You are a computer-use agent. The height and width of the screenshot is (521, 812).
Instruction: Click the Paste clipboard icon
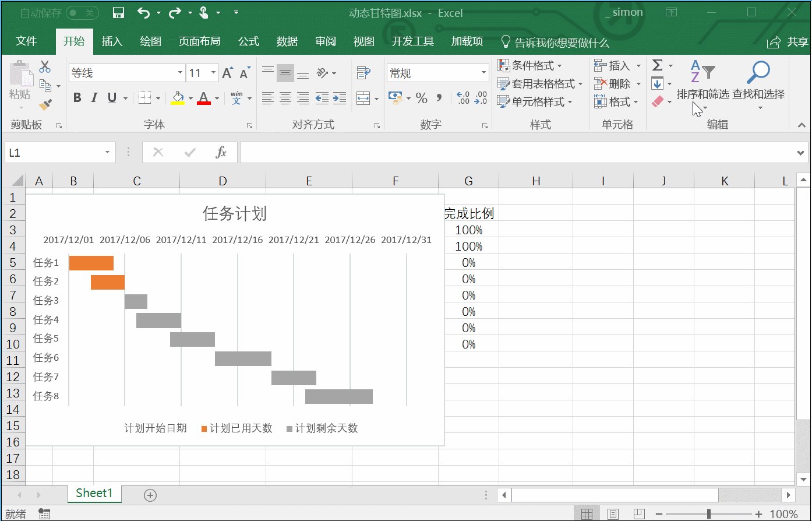tap(22, 73)
